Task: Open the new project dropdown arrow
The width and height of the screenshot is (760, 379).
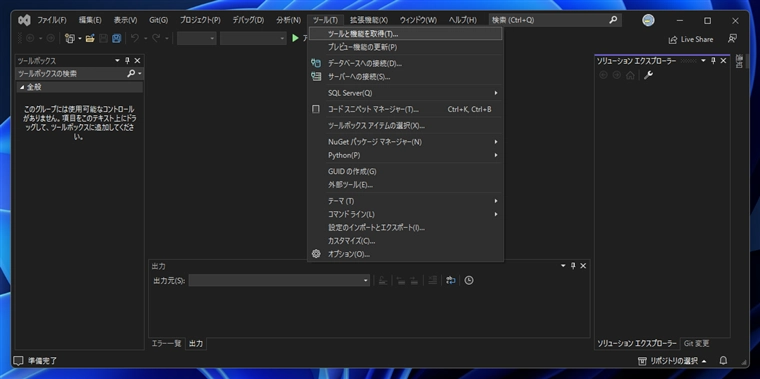Action: pos(80,38)
